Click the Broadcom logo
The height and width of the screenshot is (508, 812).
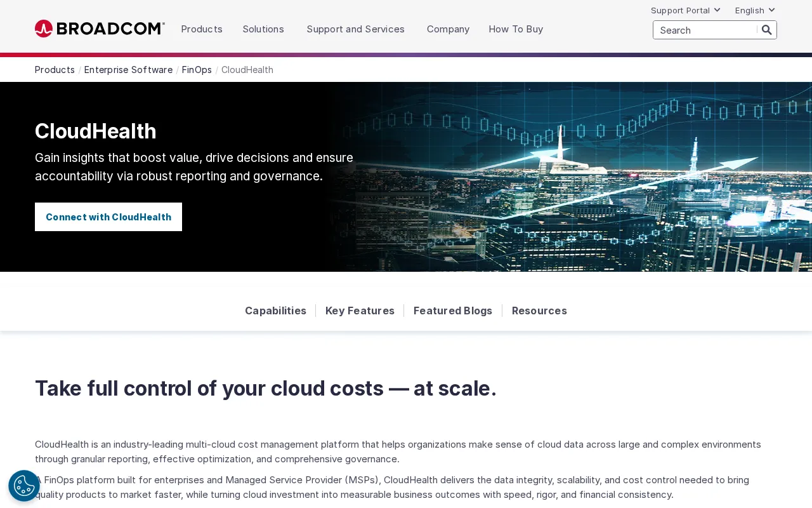pos(100,29)
